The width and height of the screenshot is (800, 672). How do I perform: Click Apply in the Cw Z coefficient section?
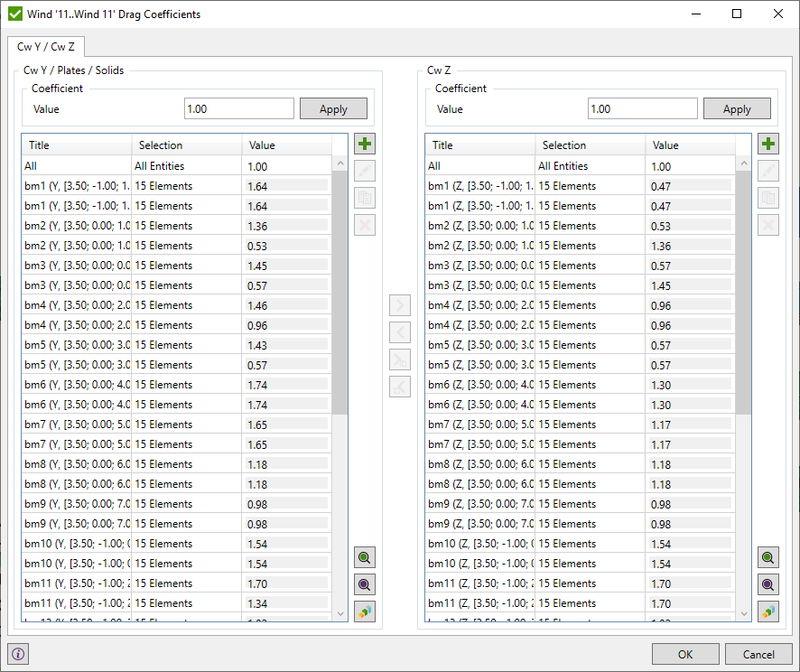point(737,107)
